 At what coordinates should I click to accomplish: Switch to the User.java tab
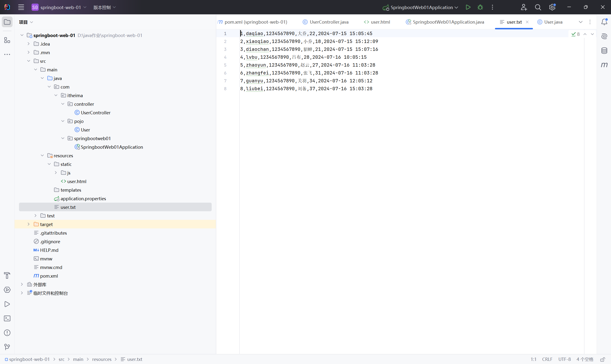click(x=553, y=22)
